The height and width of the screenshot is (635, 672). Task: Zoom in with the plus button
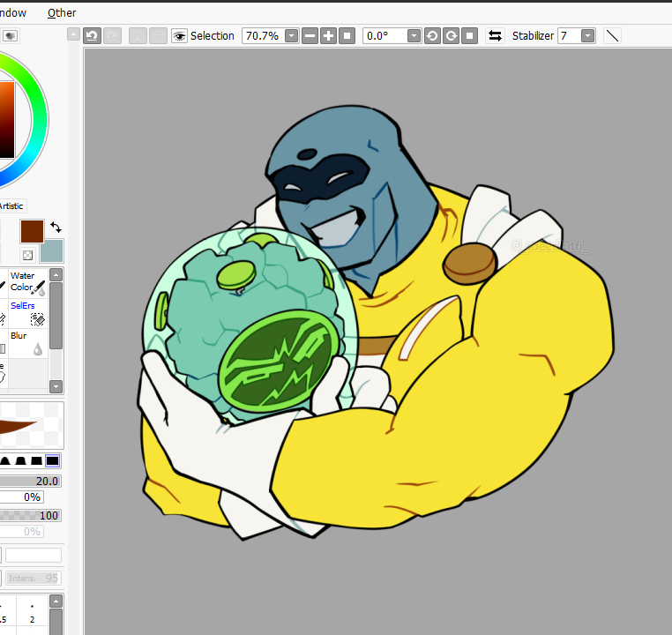(x=328, y=36)
